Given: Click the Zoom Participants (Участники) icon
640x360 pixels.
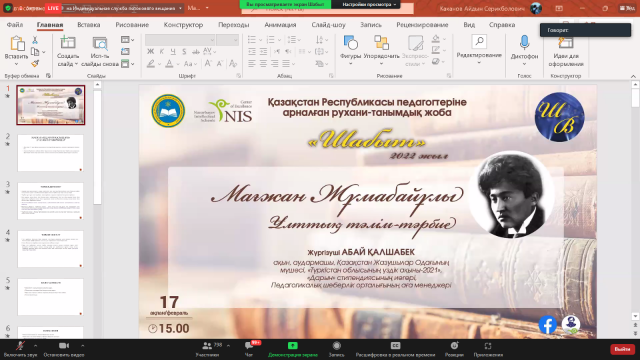Looking at the screenshot, I should point(207,346).
